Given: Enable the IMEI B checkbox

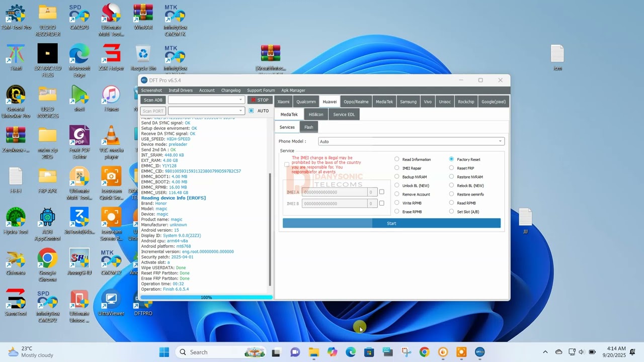Looking at the screenshot, I should click(x=381, y=203).
